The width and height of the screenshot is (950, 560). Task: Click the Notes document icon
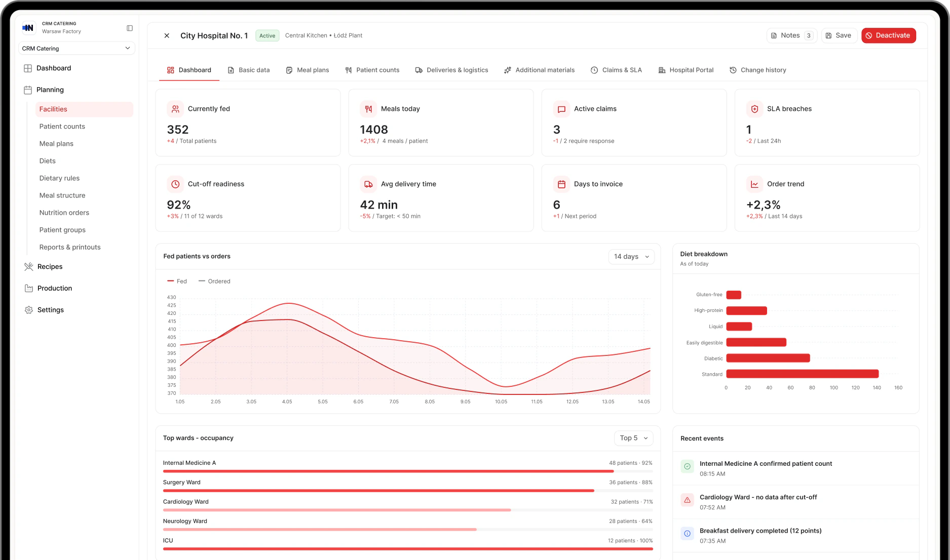pyautogui.click(x=774, y=36)
